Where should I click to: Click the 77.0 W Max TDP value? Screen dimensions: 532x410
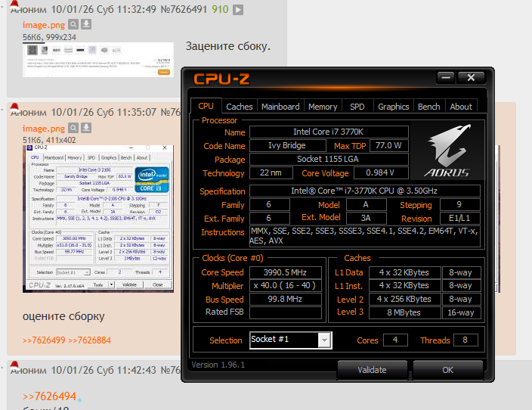pos(388,145)
